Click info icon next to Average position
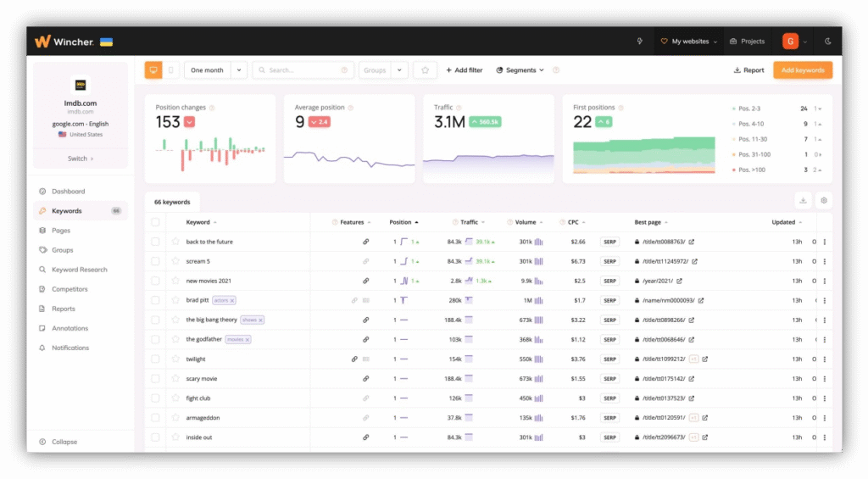 [x=350, y=108]
